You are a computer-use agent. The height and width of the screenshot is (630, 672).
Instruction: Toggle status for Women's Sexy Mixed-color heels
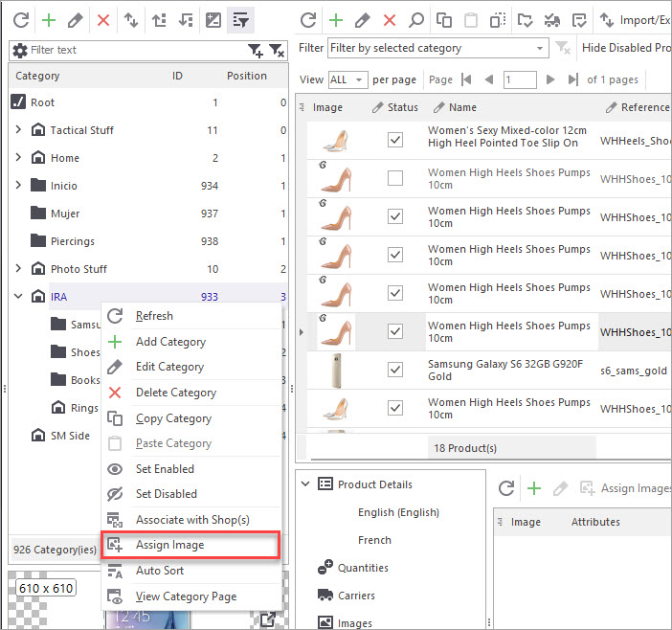[395, 140]
